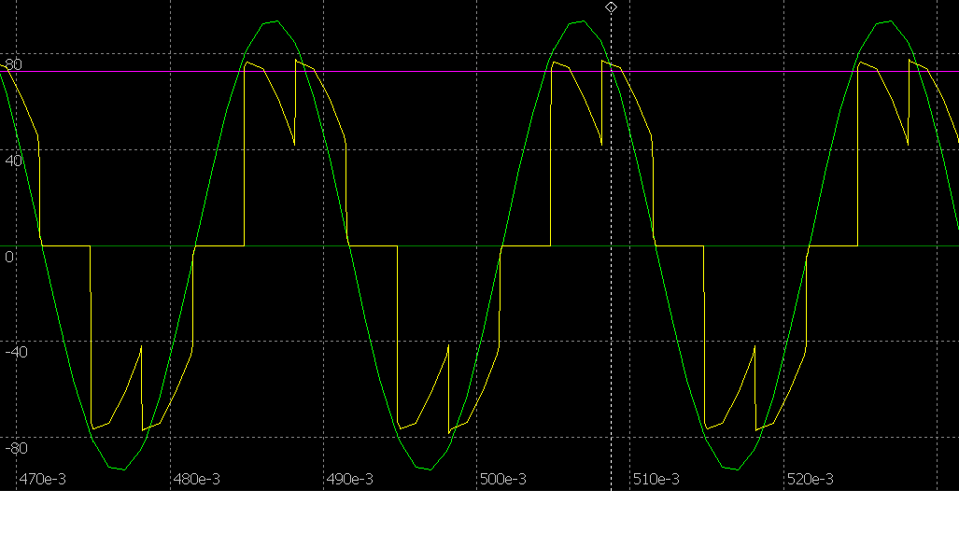Viewport: 959px width, 560px height.
Task: Click the 40 label on the vertical axis
Action: click(14, 161)
